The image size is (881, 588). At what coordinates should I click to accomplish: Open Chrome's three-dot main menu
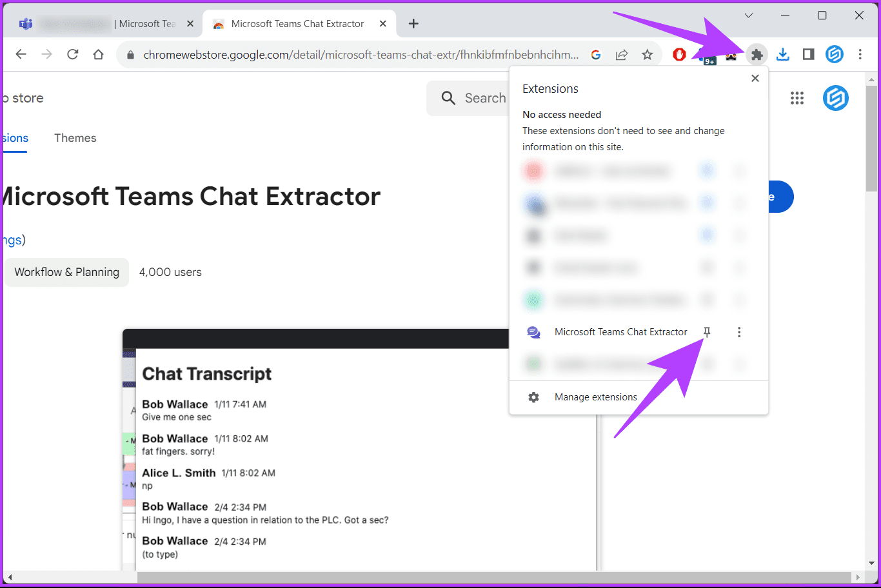pos(860,55)
